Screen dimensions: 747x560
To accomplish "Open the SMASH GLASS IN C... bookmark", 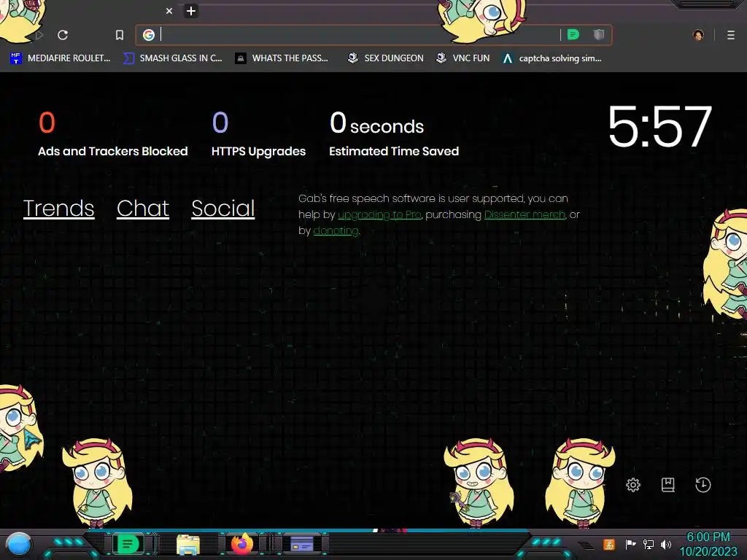I will tap(172, 58).
